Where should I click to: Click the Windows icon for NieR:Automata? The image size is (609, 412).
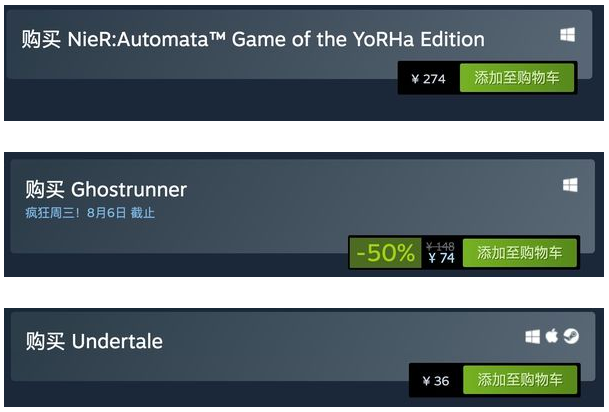pos(567,35)
